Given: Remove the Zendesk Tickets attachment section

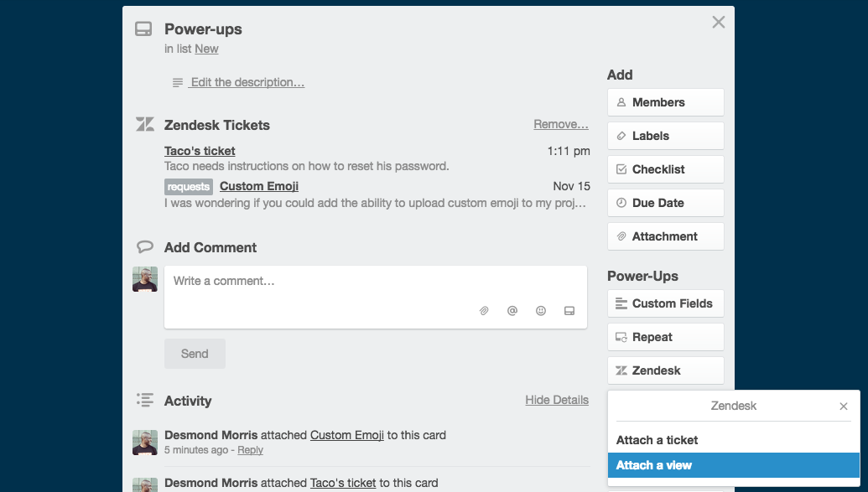Looking at the screenshot, I should point(560,123).
